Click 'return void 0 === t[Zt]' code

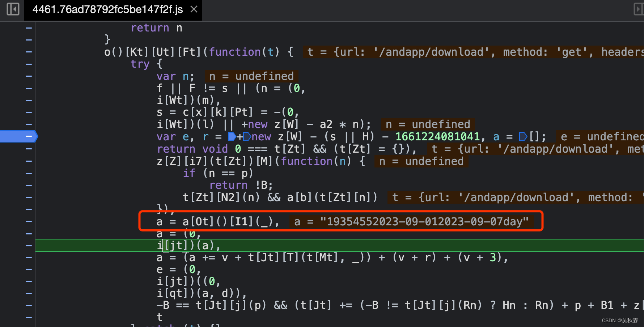[x=232, y=149]
